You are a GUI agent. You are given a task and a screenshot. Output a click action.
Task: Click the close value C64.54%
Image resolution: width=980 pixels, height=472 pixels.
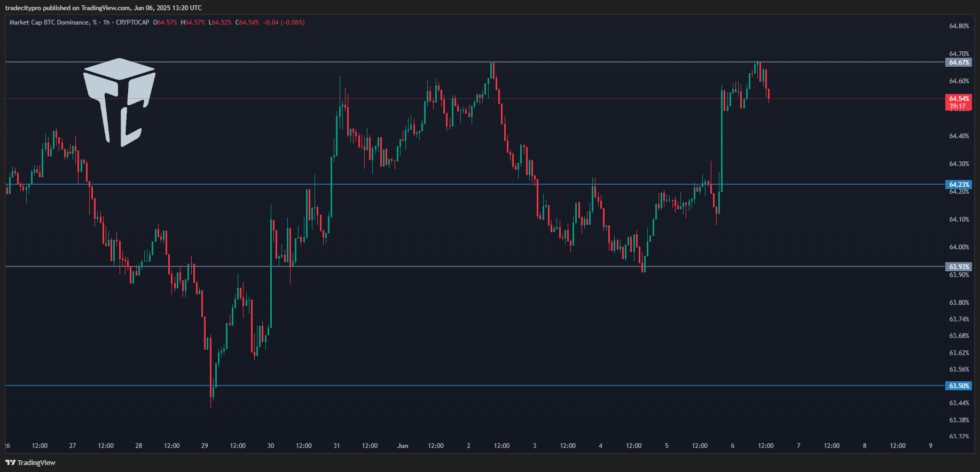coord(247,22)
